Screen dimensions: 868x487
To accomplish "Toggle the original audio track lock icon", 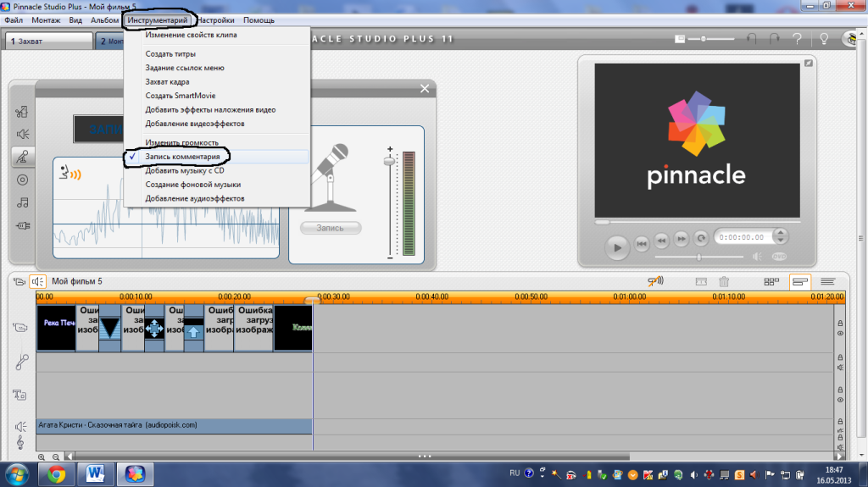I will click(x=840, y=357).
